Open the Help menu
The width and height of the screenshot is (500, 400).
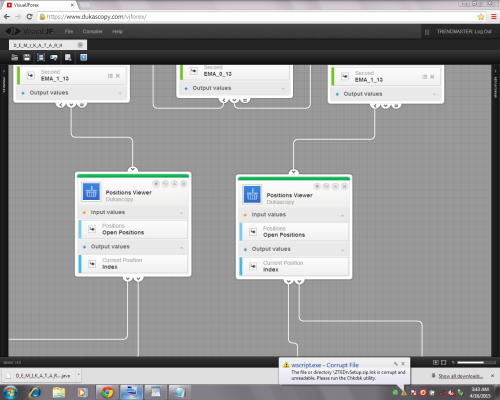[117, 31]
